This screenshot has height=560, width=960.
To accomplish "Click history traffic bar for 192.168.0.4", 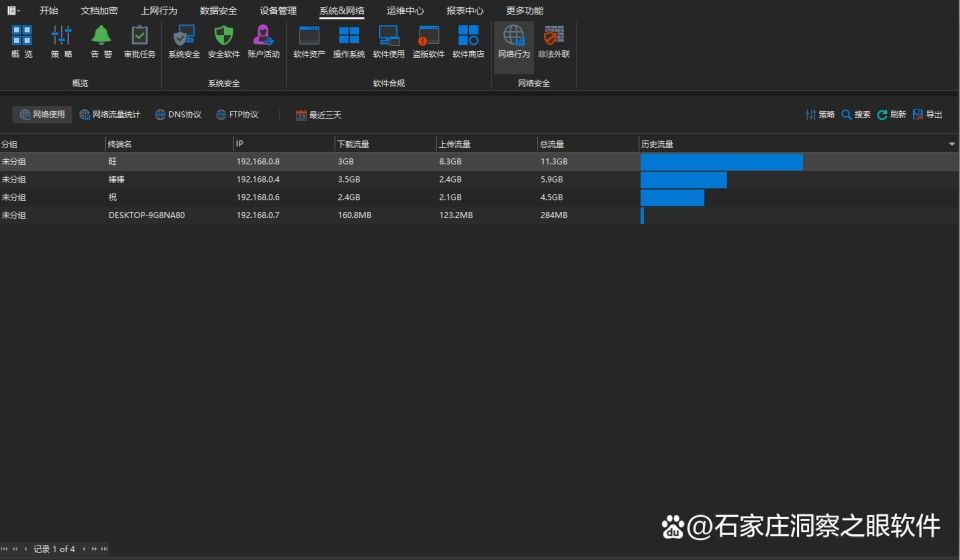I will [x=683, y=180].
